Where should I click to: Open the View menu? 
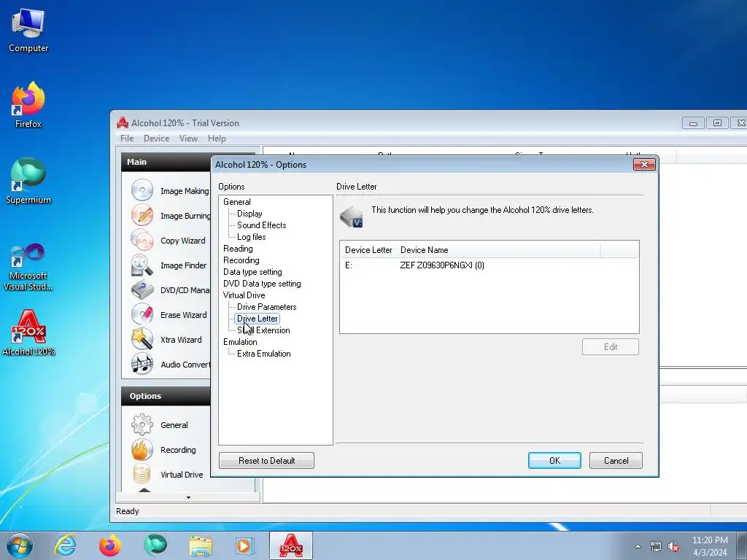click(x=188, y=138)
